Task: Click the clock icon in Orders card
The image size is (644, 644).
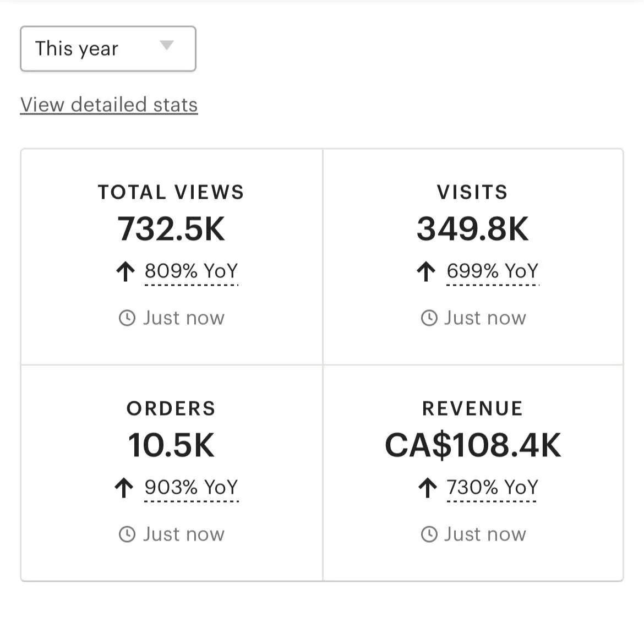Action: [127, 534]
